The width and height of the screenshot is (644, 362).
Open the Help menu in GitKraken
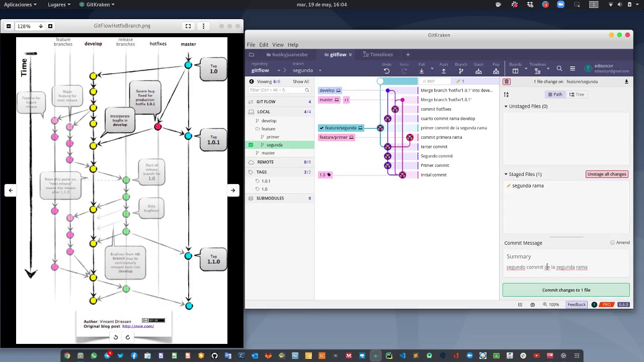point(293,45)
